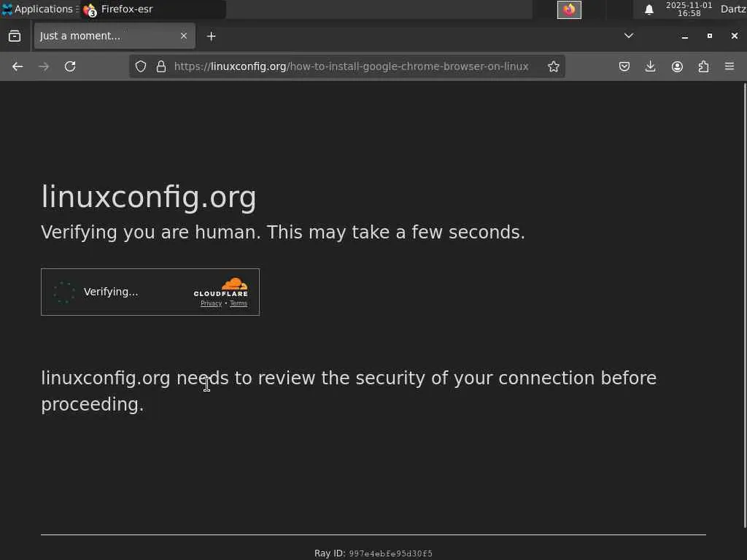747x560 pixels.
Task: Open the Cloudflare Terms link
Action: (239, 304)
